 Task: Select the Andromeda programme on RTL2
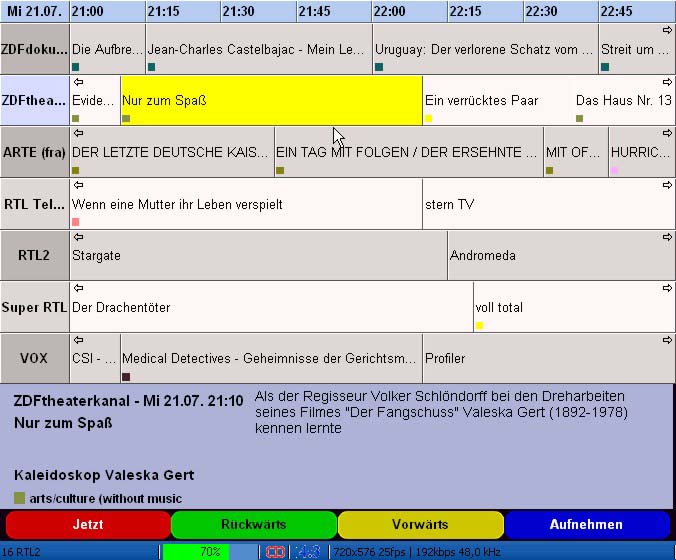click(x=561, y=255)
